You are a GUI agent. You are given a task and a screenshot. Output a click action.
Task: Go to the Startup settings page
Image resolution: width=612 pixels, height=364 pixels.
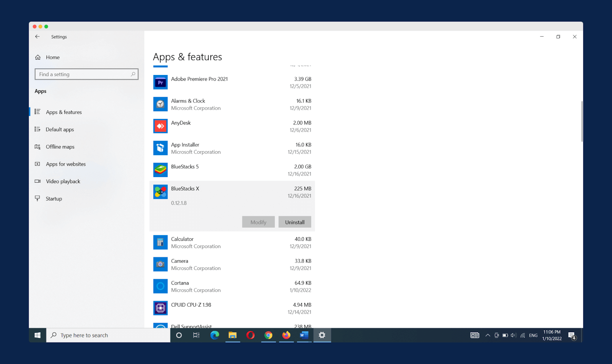pos(54,199)
